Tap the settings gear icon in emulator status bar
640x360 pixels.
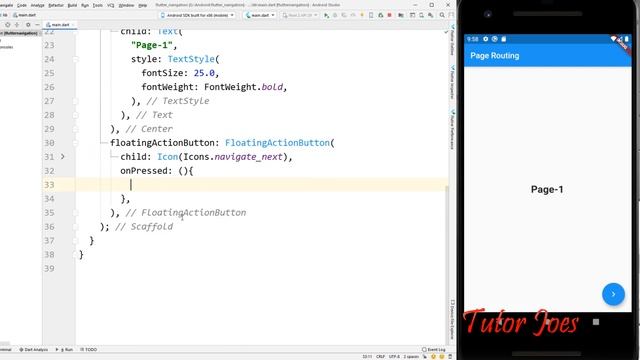pyautogui.click(x=485, y=39)
